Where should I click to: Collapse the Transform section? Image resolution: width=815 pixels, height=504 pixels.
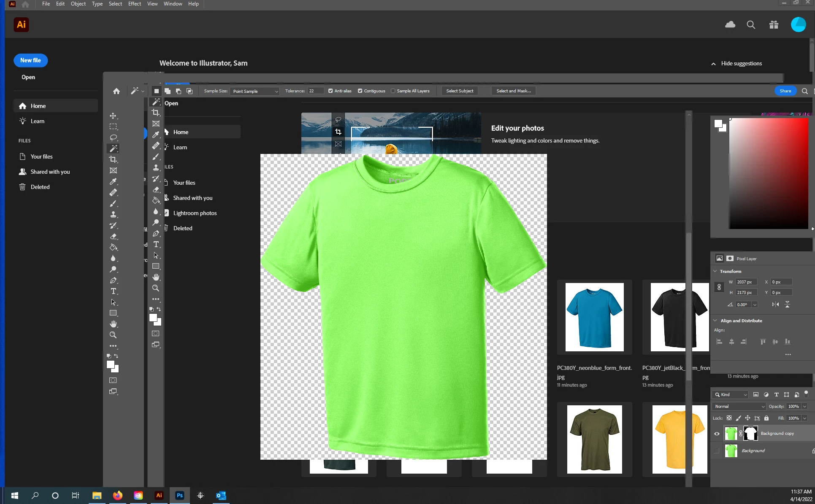(x=715, y=271)
